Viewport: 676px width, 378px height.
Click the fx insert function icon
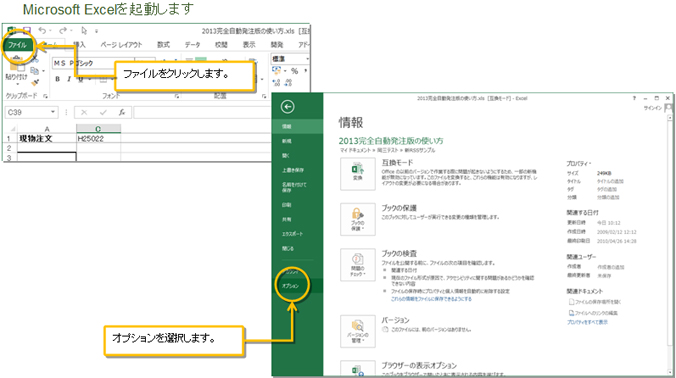pyautogui.click(x=122, y=112)
